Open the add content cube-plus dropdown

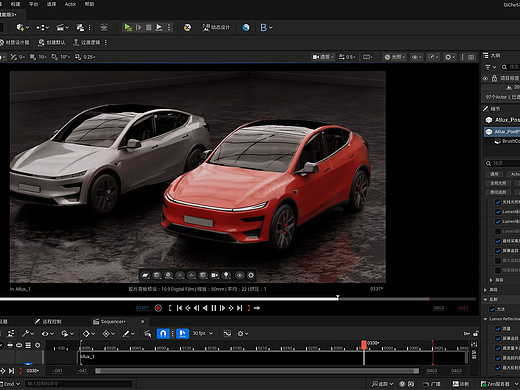[x=23, y=27]
